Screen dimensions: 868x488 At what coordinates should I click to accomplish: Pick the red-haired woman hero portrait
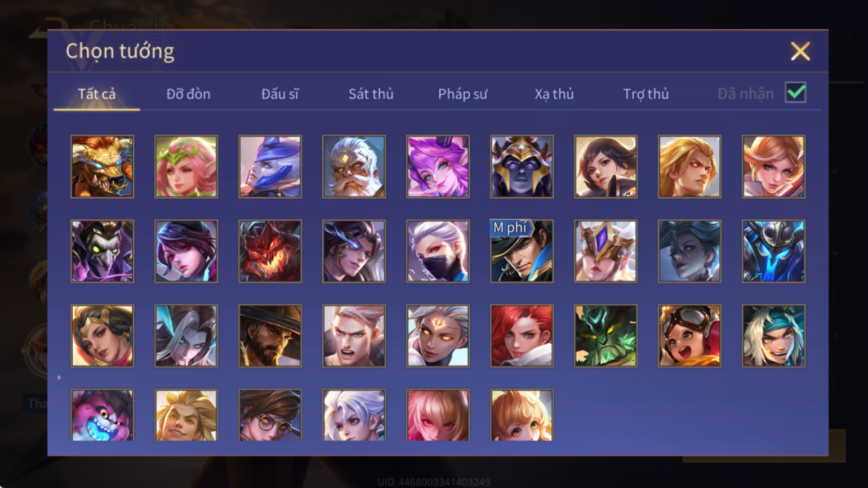522,336
